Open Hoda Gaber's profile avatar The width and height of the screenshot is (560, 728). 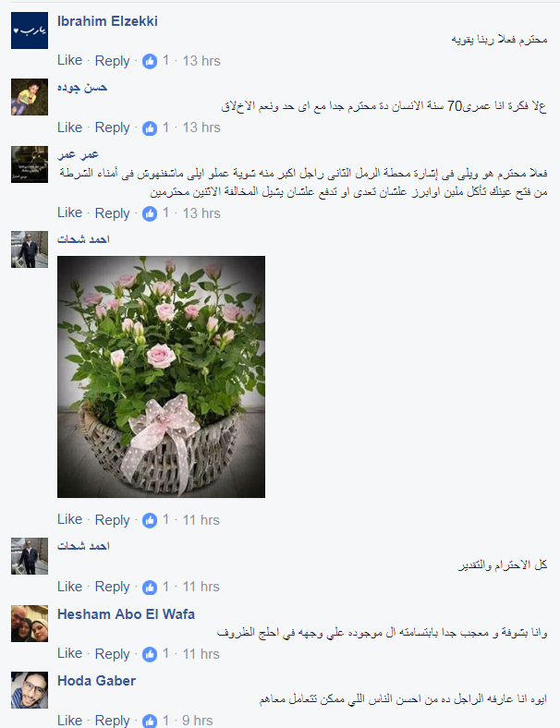point(30,690)
